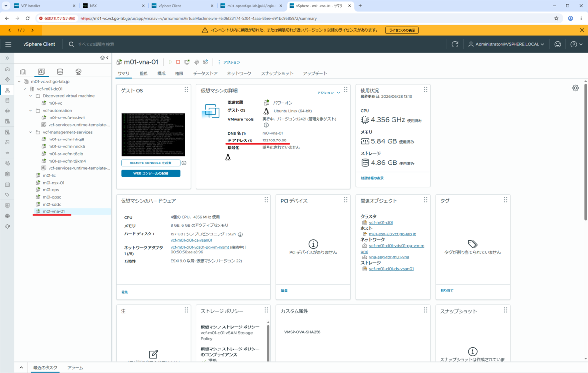Open Developer Center code icon in sidebar
This screenshot has height=373, width=588.
point(7,153)
